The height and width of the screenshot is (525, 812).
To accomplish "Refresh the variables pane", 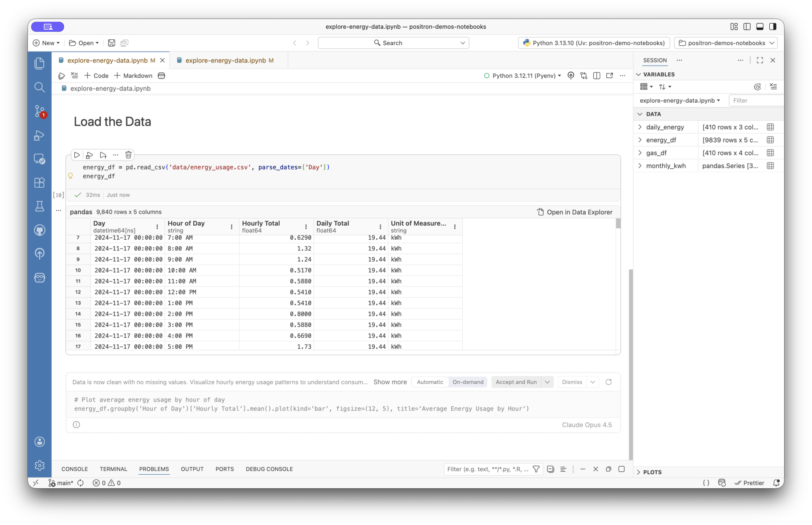I will coord(757,87).
